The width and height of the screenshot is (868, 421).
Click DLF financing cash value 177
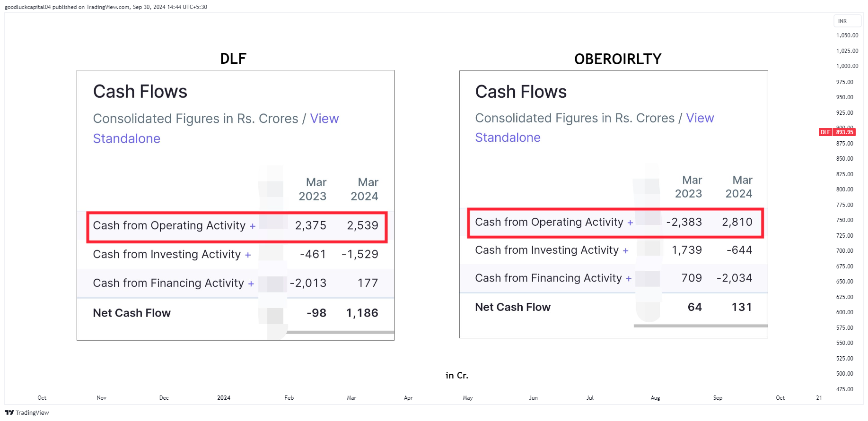click(x=368, y=283)
